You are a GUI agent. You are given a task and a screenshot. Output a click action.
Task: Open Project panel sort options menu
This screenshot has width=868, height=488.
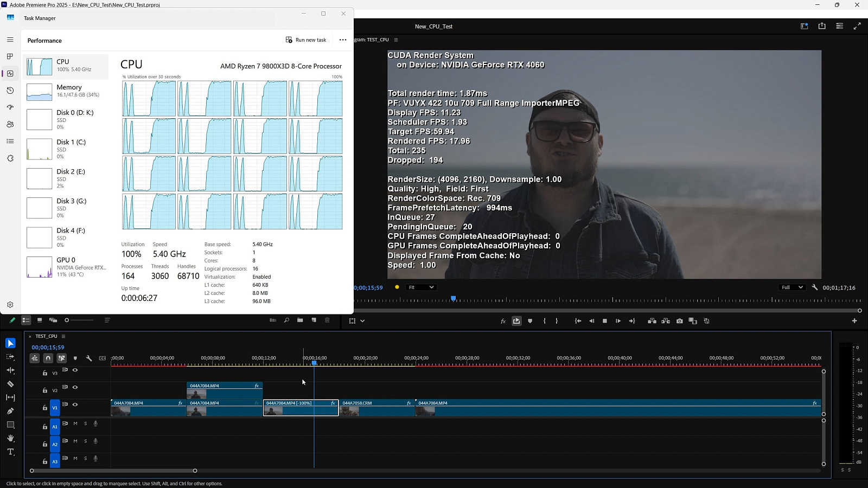107,320
